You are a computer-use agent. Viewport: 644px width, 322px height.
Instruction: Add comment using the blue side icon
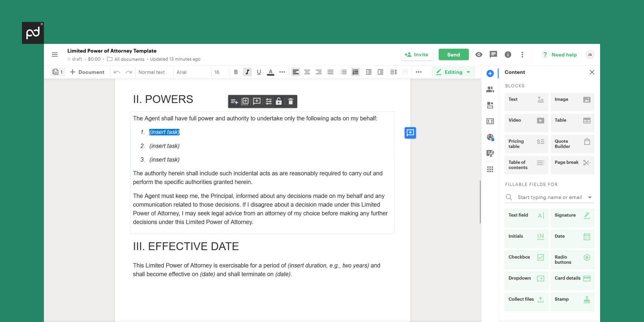pos(410,132)
